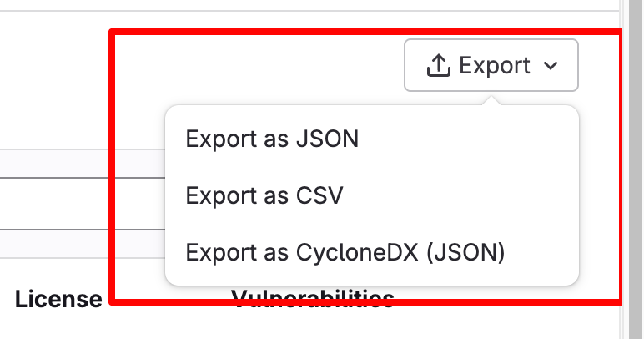
Task: Click the CSV export menu entry
Action: (264, 195)
